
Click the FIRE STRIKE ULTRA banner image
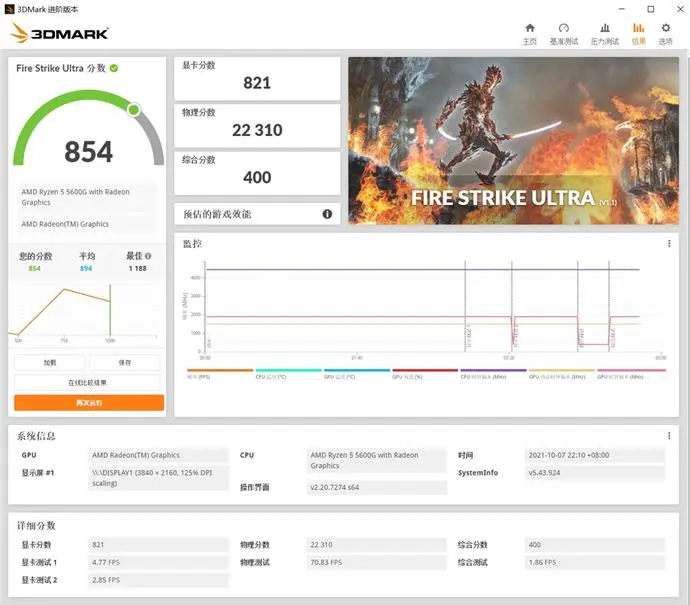[514, 140]
